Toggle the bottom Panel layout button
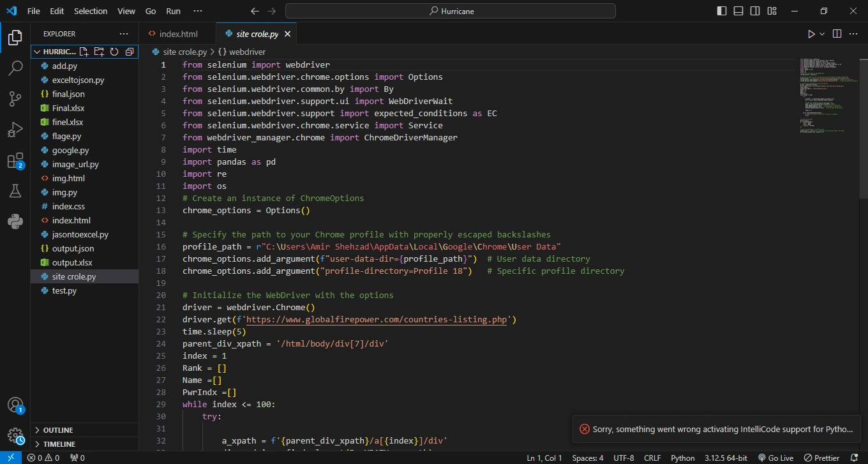 coord(738,11)
